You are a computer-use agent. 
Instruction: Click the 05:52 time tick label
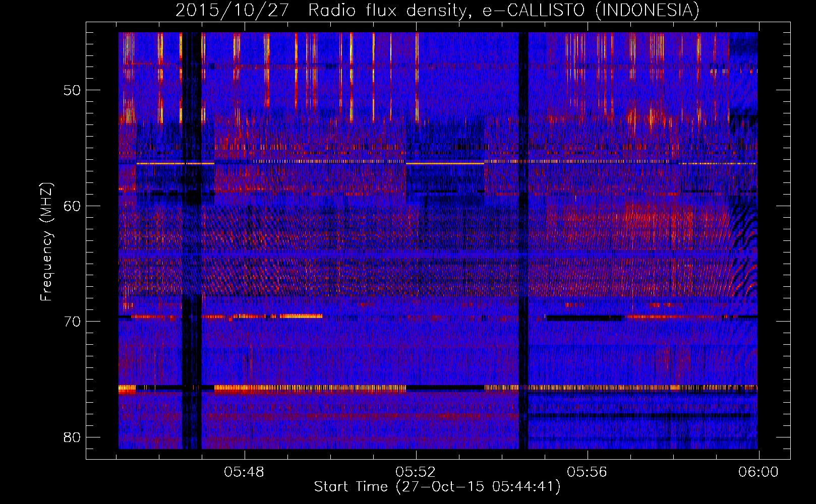(x=416, y=472)
